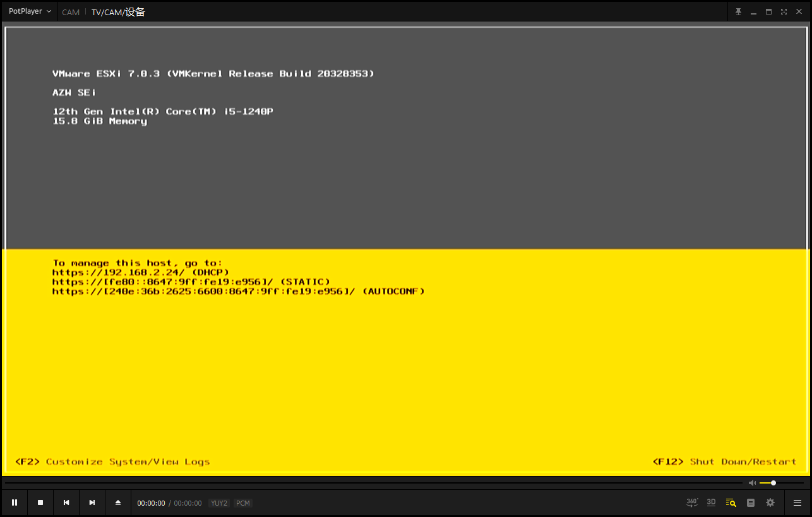Viewport: 812px width, 517px height.
Task: Pause the playback
Action: (15, 502)
